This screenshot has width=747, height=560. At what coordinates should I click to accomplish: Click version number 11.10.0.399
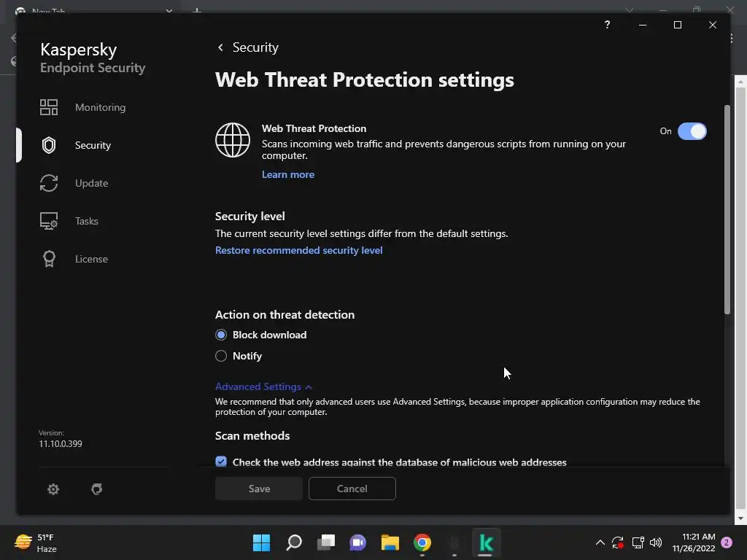click(61, 444)
